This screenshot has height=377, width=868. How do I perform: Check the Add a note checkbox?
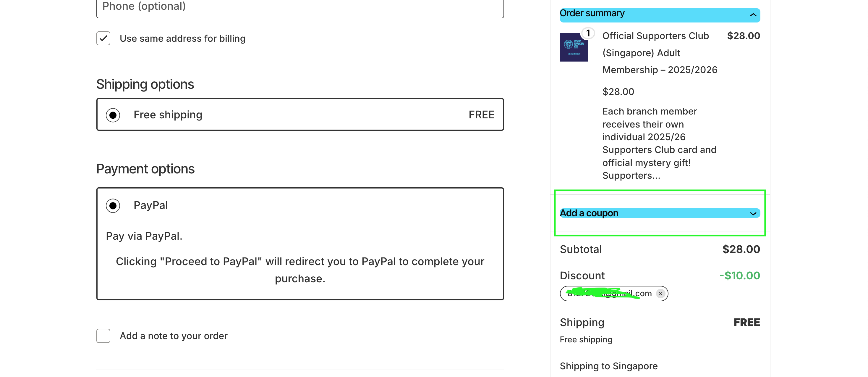pyautogui.click(x=103, y=336)
